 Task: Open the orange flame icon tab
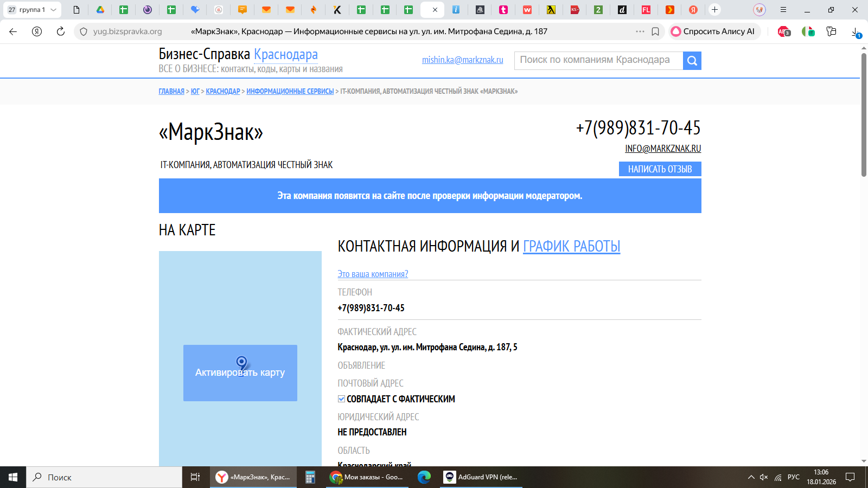314,10
